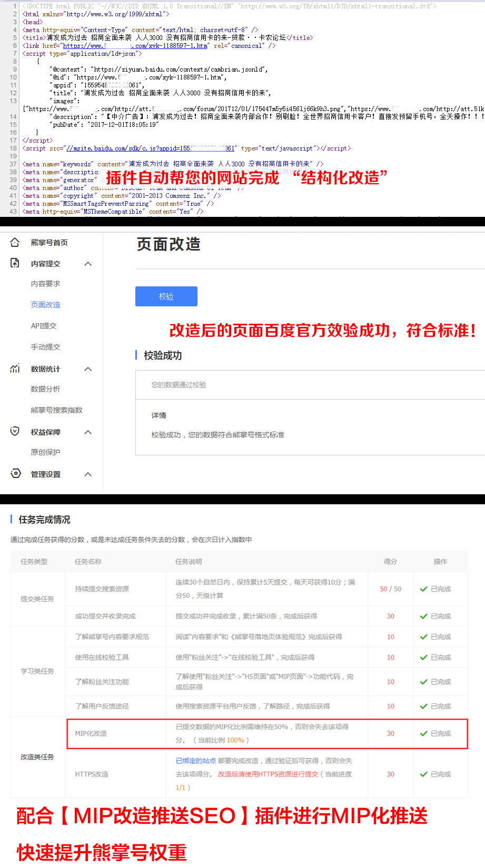Select 页面改造 in the sidebar
The height and width of the screenshot is (868, 485).
(45, 305)
